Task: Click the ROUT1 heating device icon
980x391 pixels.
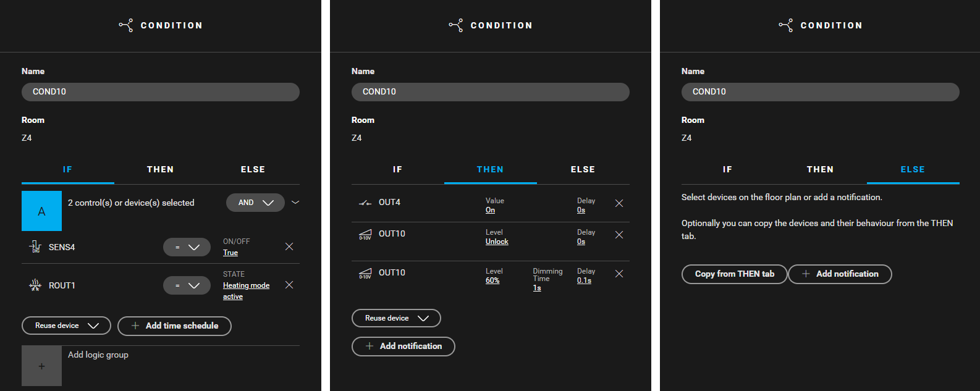Action: click(x=35, y=285)
